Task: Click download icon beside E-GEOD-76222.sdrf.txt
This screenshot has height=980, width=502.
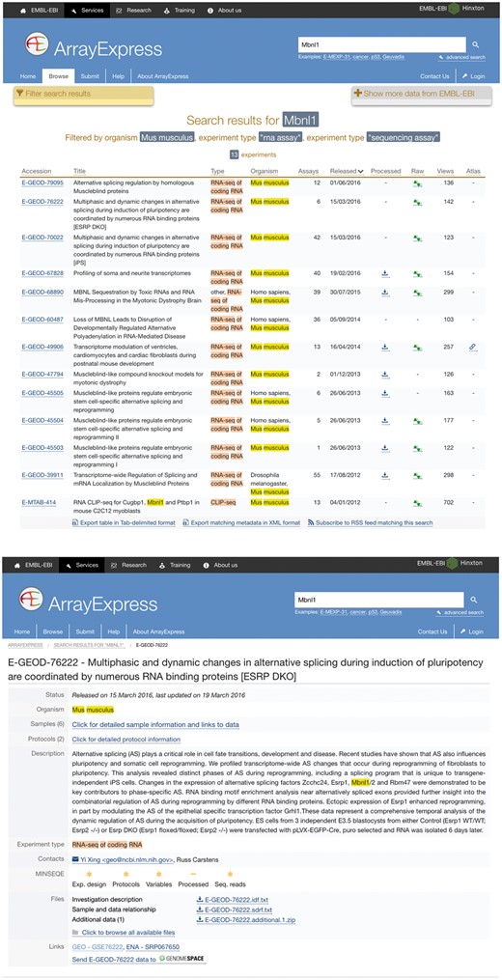Action: coord(200,910)
